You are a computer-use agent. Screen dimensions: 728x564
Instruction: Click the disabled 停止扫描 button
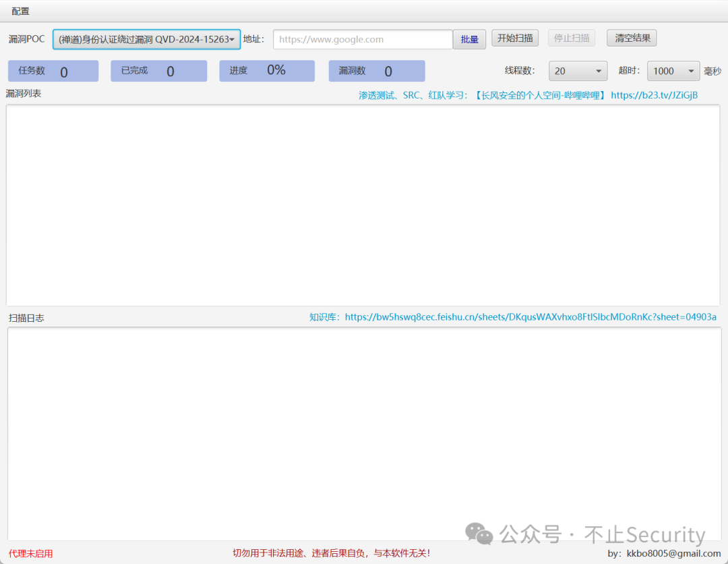(571, 38)
